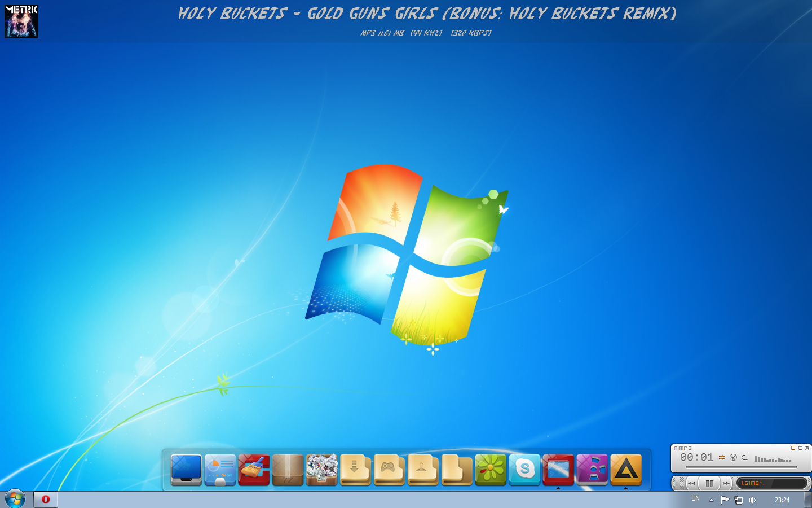The height and width of the screenshot is (508, 812).
Task: Open the User folder in the dock
Action: [423, 470]
